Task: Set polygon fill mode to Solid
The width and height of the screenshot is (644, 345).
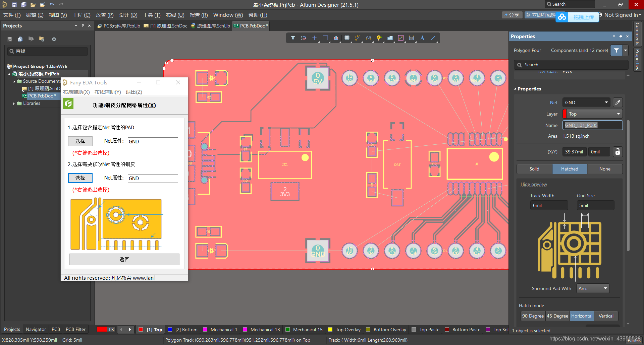Action: pos(534,169)
